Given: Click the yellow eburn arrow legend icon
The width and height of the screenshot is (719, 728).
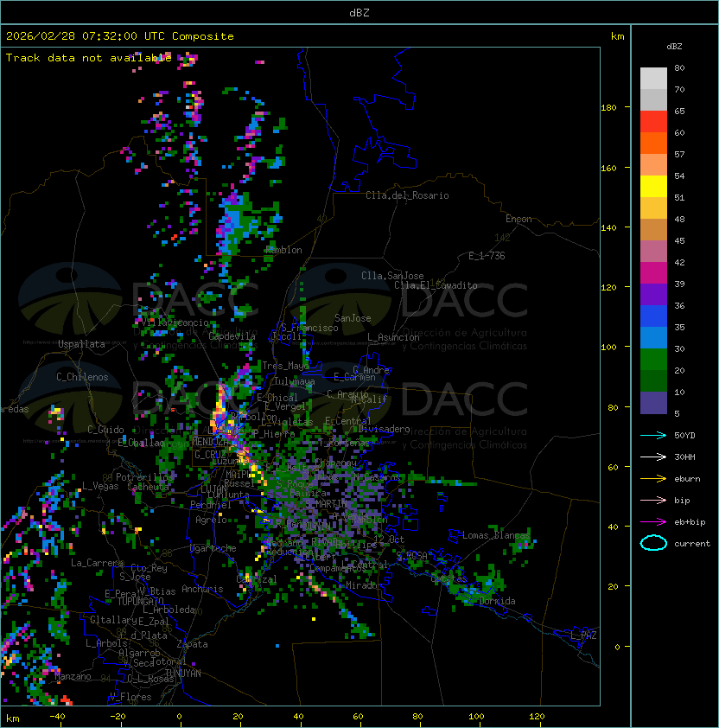Looking at the screenshot, I should point(653,479).
